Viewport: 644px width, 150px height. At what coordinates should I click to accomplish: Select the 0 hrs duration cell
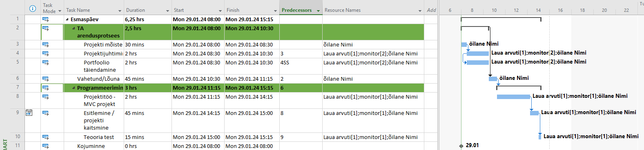click(x=148, y=146)
